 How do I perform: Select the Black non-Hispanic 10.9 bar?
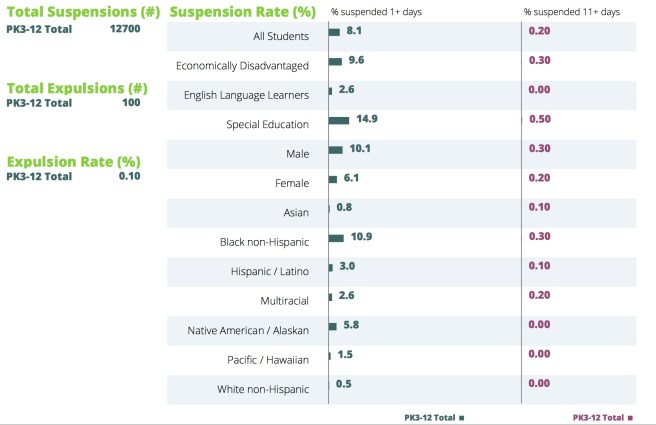336,238
